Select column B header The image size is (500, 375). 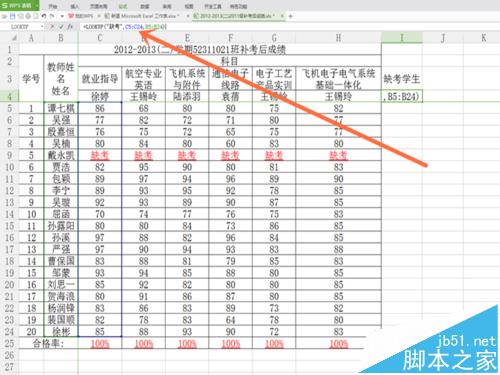pos(61,38)
